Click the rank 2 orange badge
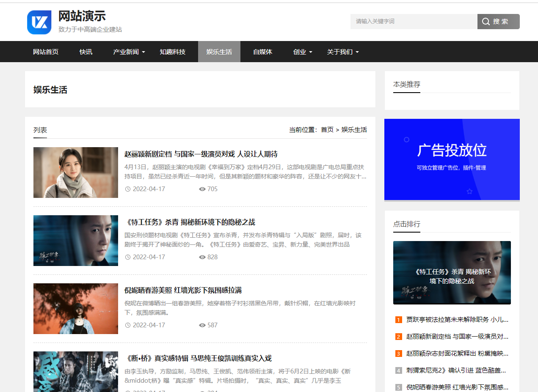This screenshot has height=392, width=538. coord(399,337)
